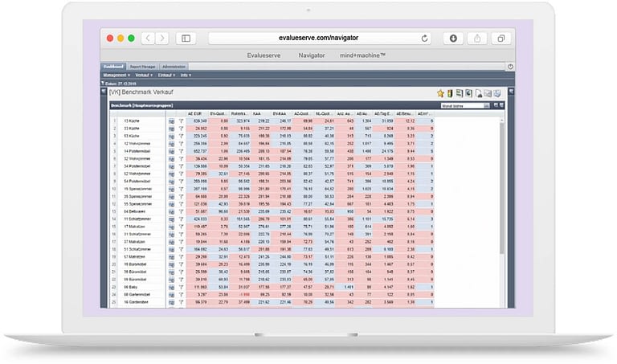This screenshot has height=364, width=617.
Task: Click the print icon in report toolbar
Action: point(497,93)
